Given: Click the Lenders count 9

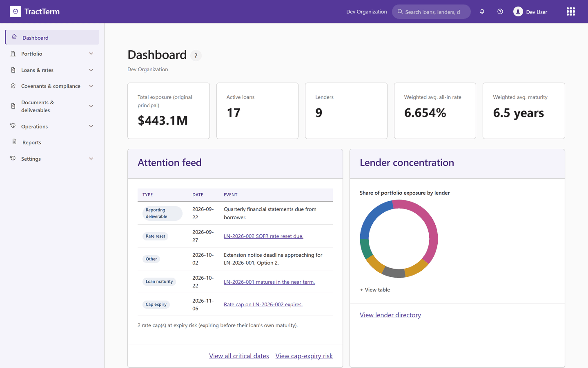Looking at the screenshot, I should 319,113.
